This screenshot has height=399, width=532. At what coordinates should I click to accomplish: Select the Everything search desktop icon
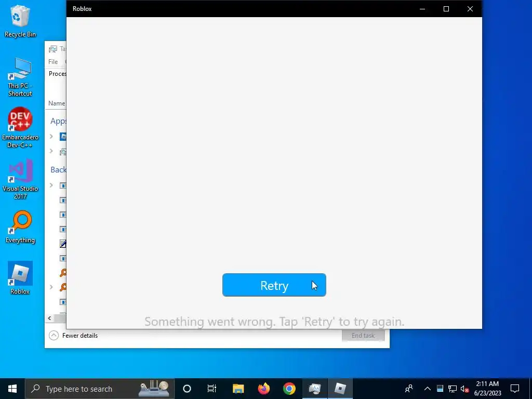20,228
